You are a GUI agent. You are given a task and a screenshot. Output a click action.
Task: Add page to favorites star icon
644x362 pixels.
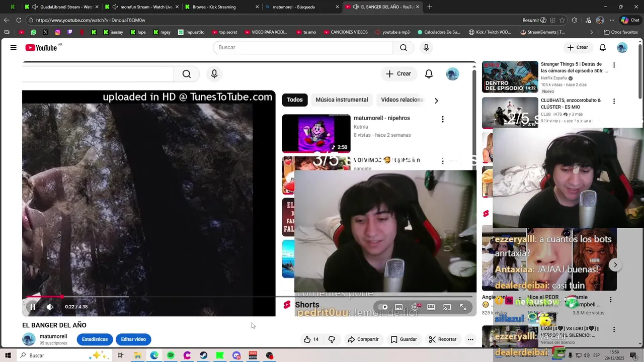point(562,20)
